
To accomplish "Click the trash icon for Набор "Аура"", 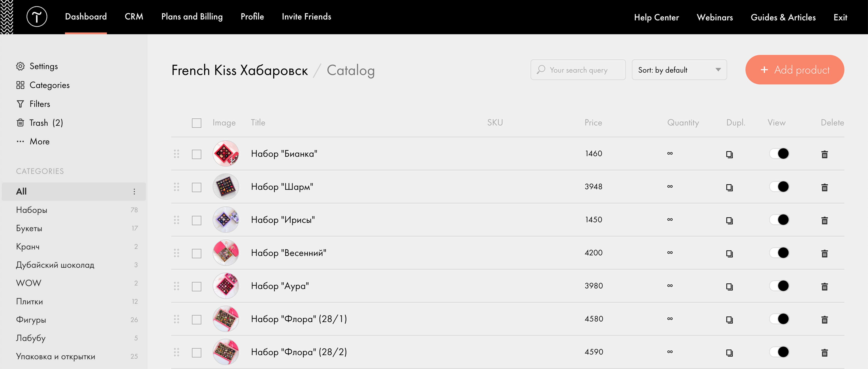I will [x=824, y=286].
